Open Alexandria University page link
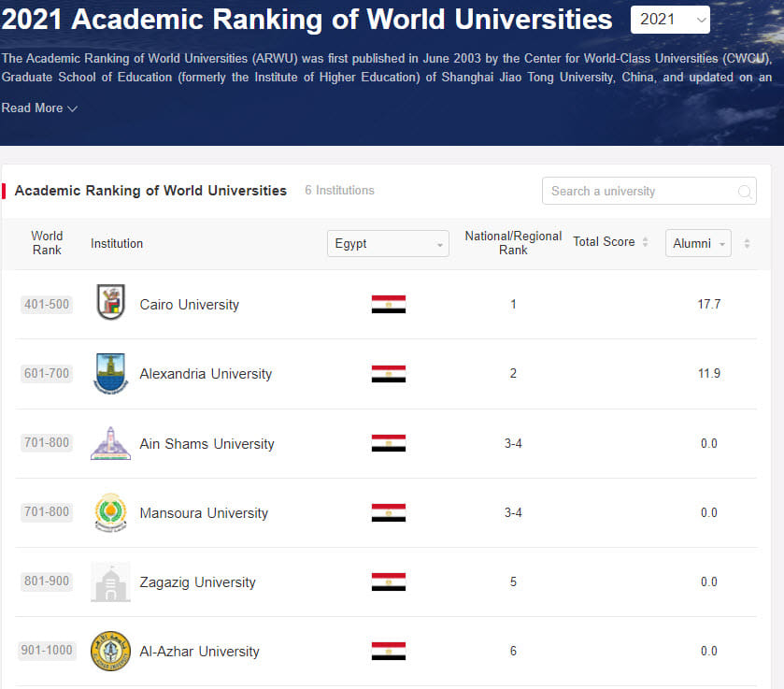This screenshot has width=784, height=689. [x=206, y=374]
